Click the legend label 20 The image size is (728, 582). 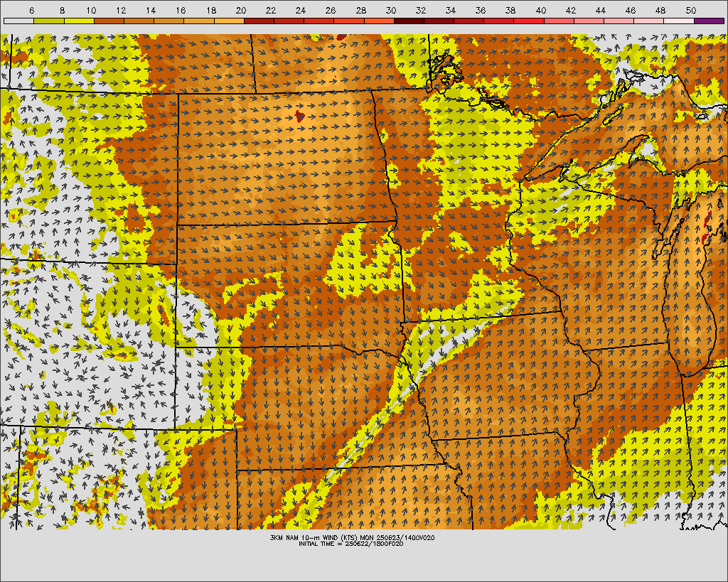pyautogui.click(x=240, y=10)
